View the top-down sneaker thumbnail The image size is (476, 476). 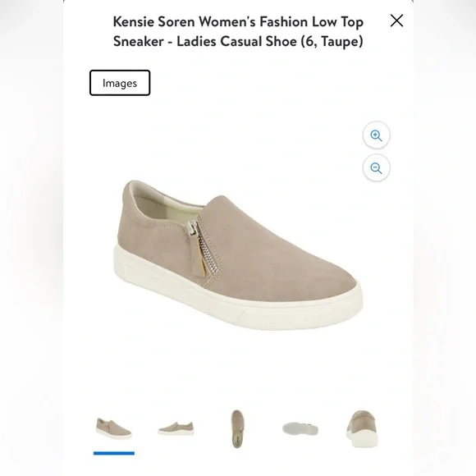[x=237, y=428]
